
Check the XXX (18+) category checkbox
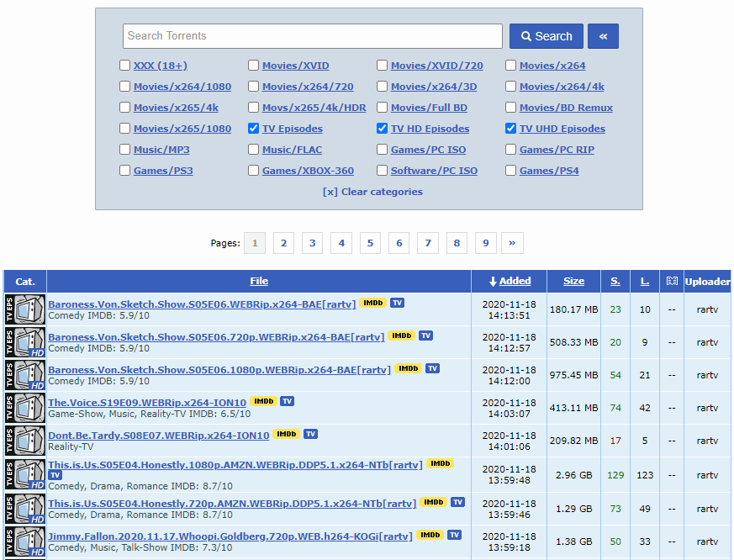[x=124, y=65]
